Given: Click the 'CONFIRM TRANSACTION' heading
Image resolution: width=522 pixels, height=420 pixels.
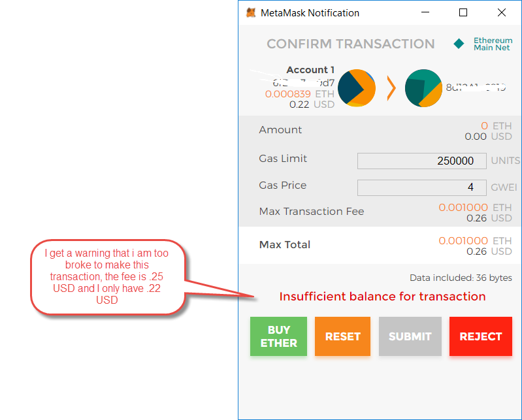Looking at the screenshot, I should tap(351, 44).
